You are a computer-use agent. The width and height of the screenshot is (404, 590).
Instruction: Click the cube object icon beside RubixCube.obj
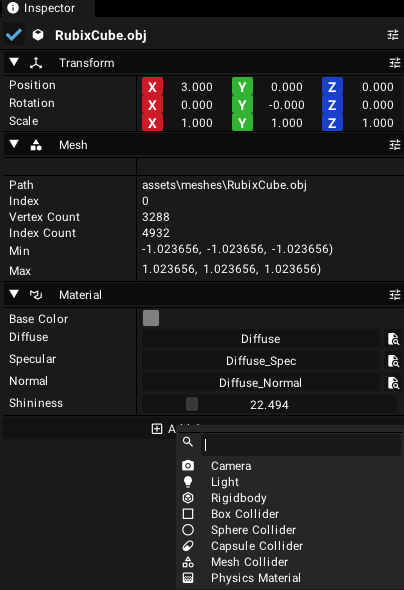[38, 35]
